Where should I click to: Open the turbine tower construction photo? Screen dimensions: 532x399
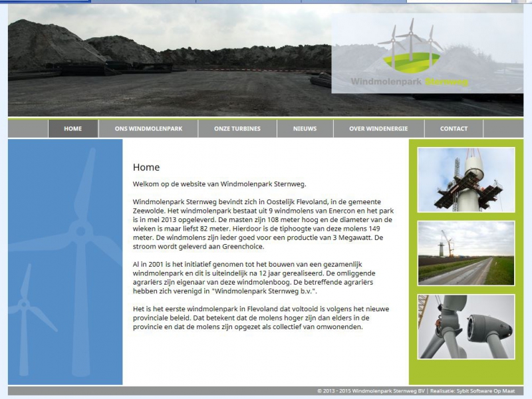click(x=465, y=180)
